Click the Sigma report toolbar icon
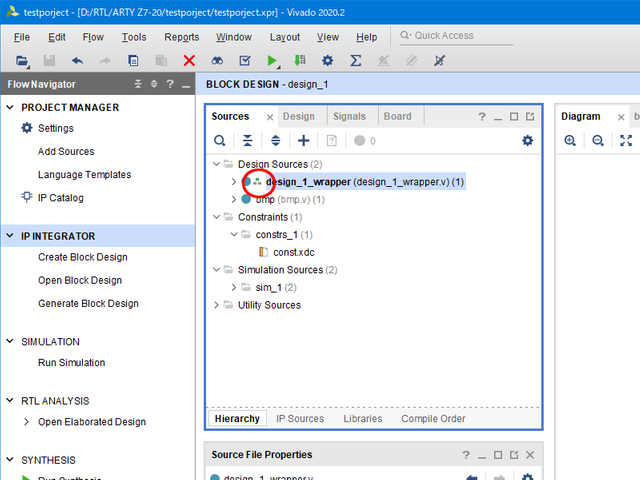Screen dimensions: 640x480 pos(355,61)
